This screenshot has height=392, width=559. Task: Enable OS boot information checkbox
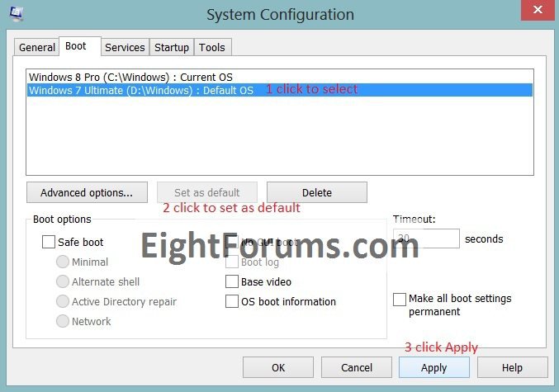pos(232,301)
